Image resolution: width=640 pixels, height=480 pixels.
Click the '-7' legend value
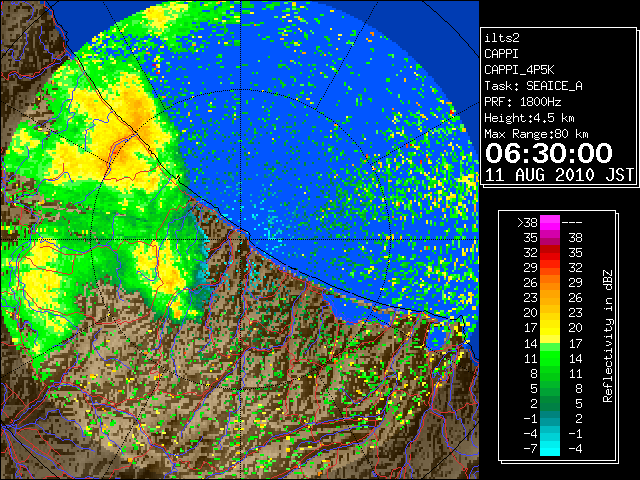coord(530,448)
